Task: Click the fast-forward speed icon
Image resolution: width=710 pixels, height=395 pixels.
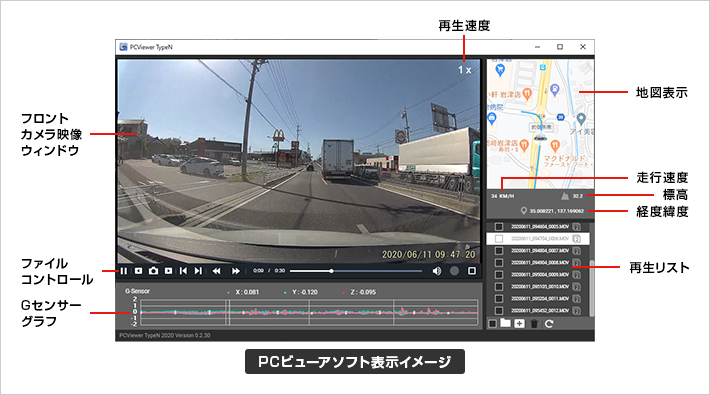Action: pos(235,271)
